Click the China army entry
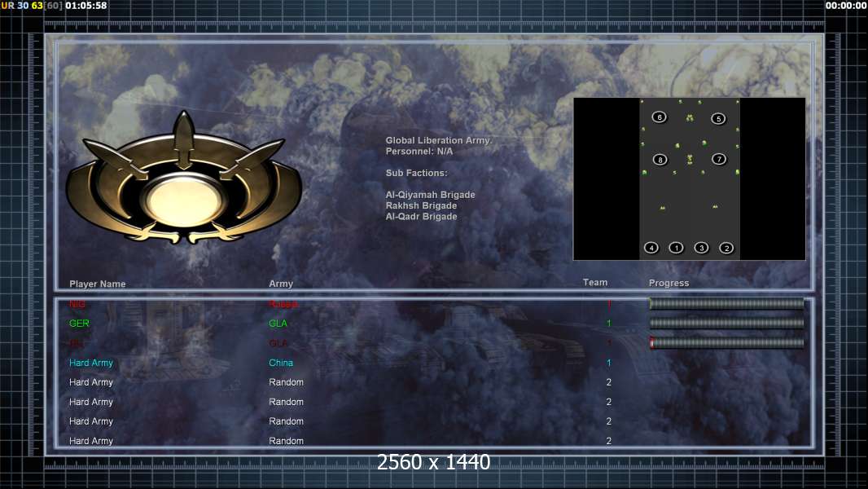This screenshot has width=868, height=489. pos(281,363)
